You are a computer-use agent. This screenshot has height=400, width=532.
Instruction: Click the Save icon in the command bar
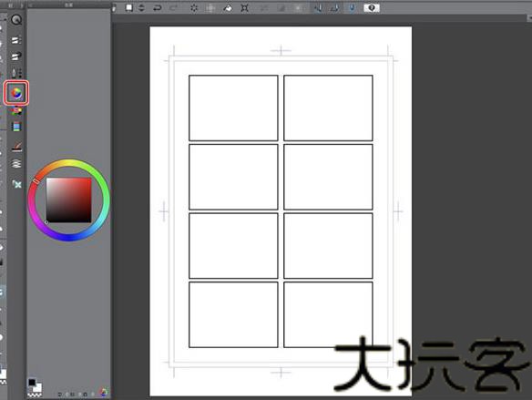[128, 7]
